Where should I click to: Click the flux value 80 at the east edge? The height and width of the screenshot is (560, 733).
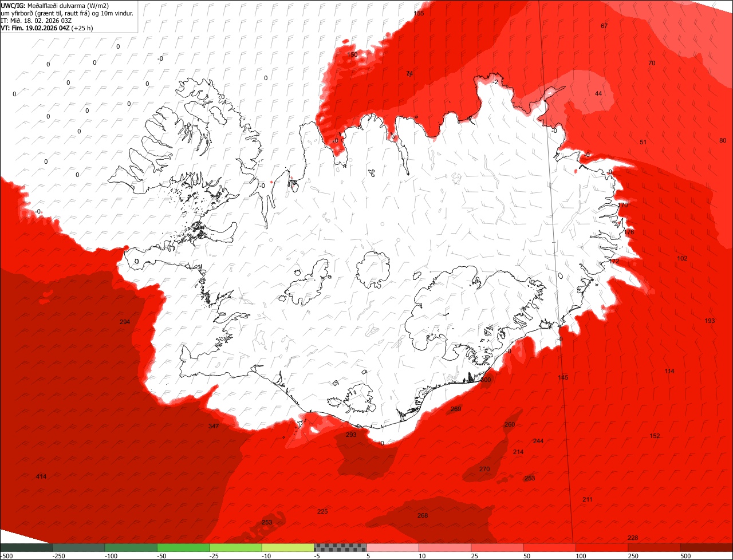723,140
